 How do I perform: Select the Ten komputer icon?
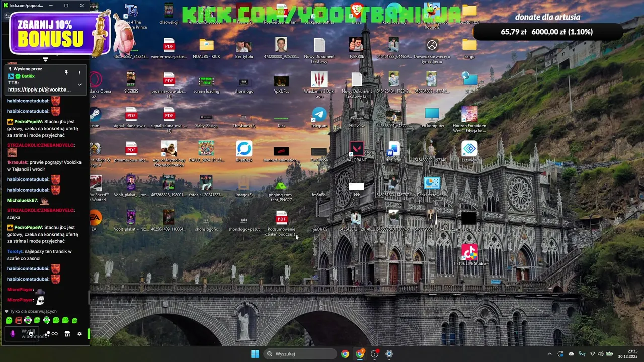432,118
